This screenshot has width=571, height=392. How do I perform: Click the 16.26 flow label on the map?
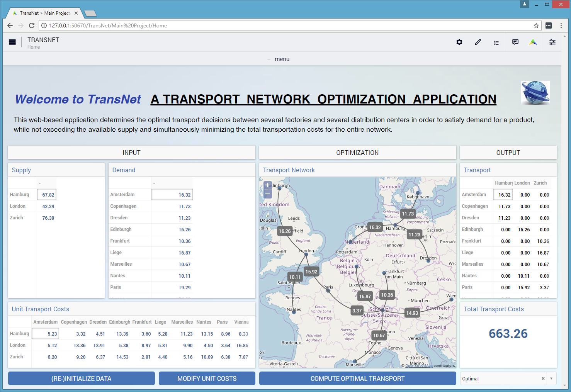pos(285,231)
